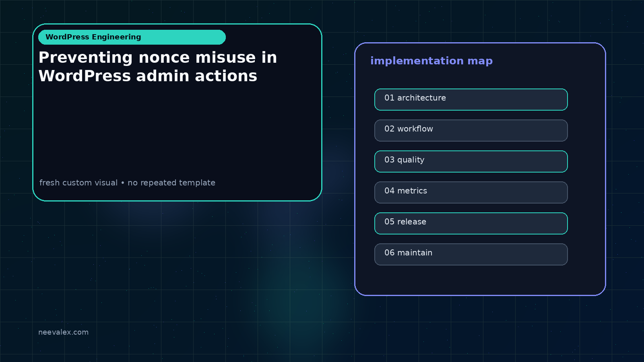Select the 01 architecture item
Image resolution: width=644 pixels, height=362 pixels.
coord(471,99)
